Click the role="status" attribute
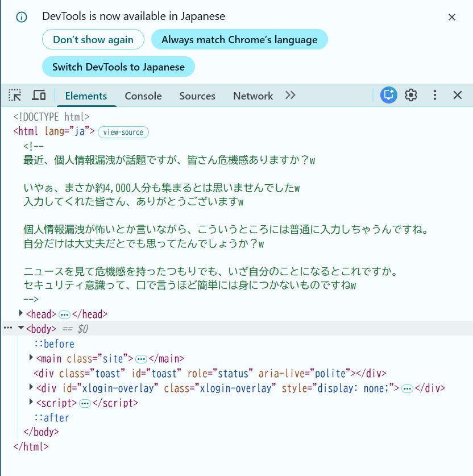The width and height of the screenshot is (473, 476). (x=220, y=374)
